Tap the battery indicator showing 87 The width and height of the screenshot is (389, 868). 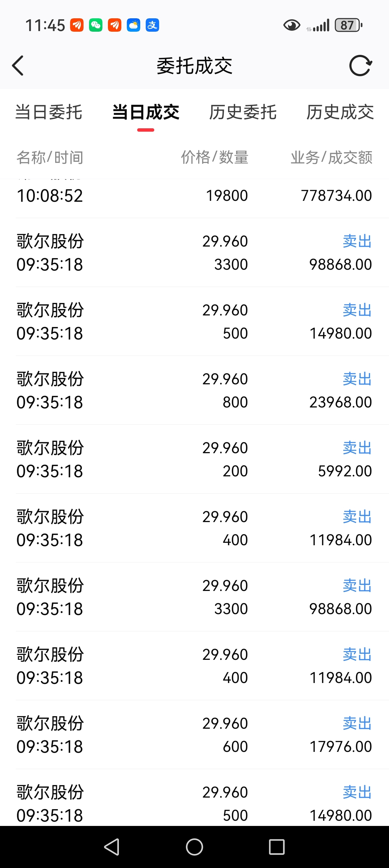click(x=348, y=25)
